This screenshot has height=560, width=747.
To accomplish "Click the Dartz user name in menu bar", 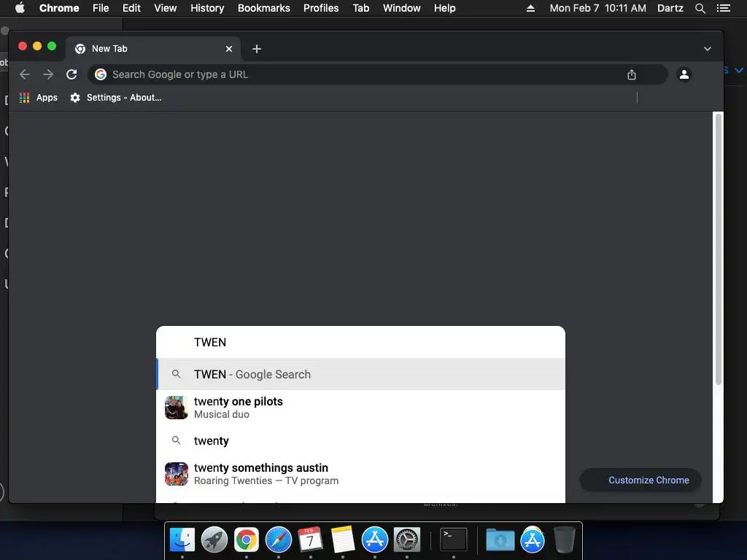I will coord(670,8).
